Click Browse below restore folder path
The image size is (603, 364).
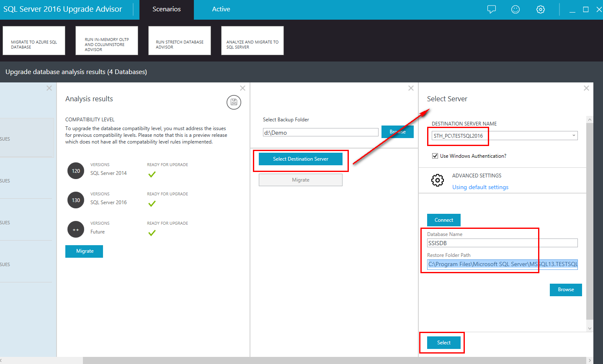566,290
